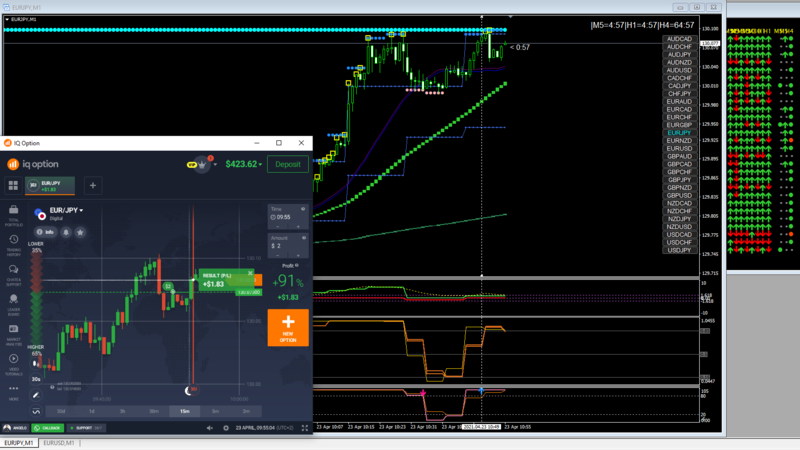This screenshot has height=450, width=800.
Task: Switch to EURUSD_M1 chart tab
Action: click(x=59, y=443)
